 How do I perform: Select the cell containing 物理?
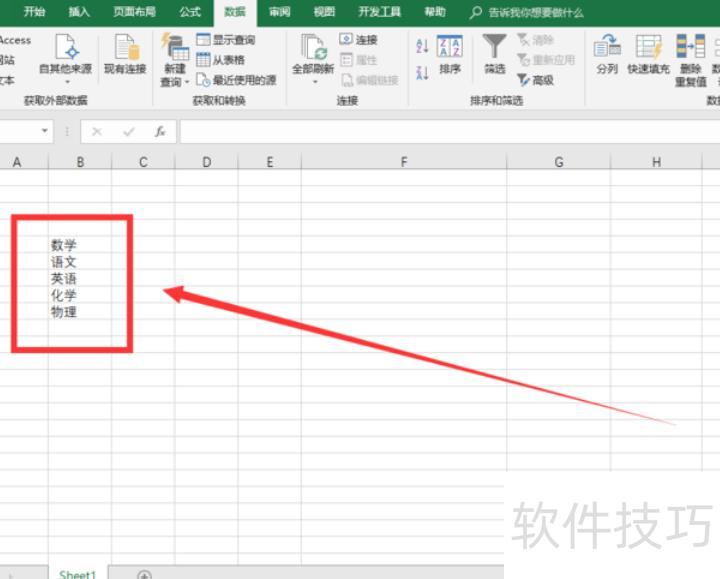80,312
